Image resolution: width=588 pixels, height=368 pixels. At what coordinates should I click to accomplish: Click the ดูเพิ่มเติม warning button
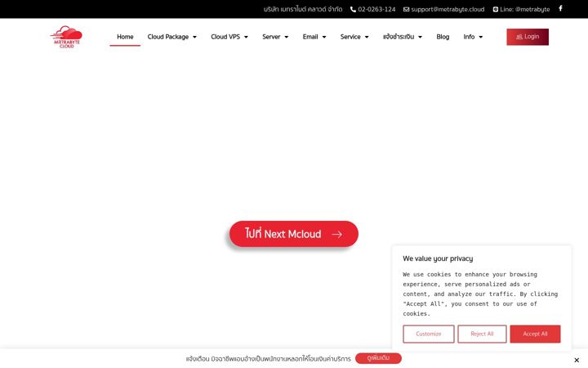click(x=378, y=358)
